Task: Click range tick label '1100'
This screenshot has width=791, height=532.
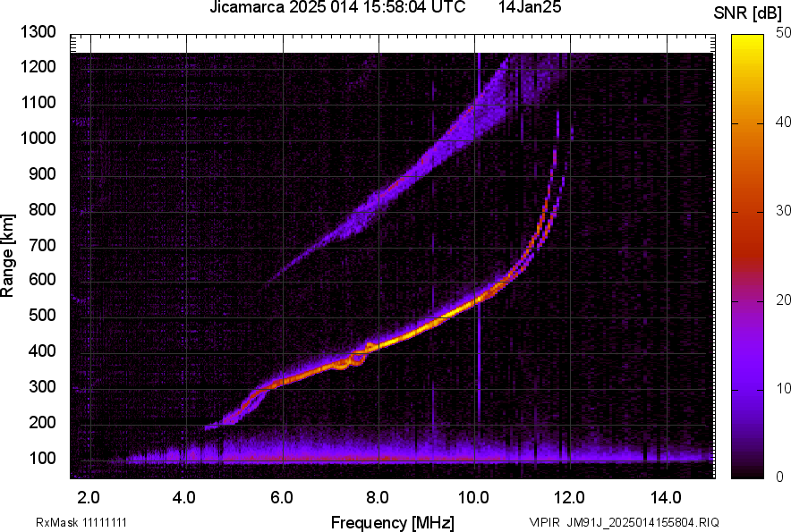Action: [38, 102]
